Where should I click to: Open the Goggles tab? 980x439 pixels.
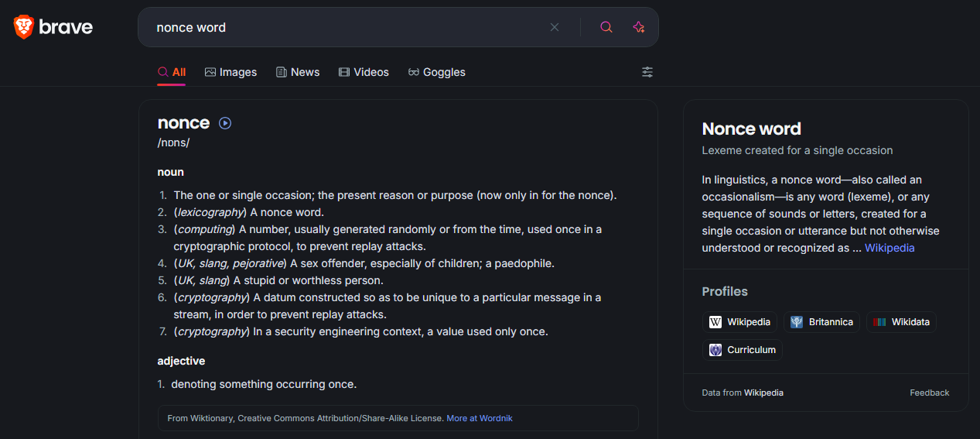[x=437, y=72]
